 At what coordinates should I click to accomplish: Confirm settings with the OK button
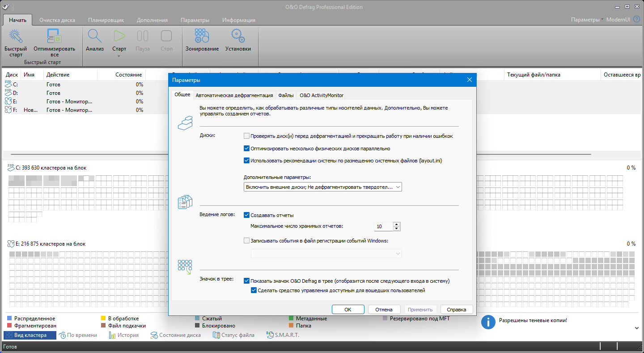click(x=347, y=310)
